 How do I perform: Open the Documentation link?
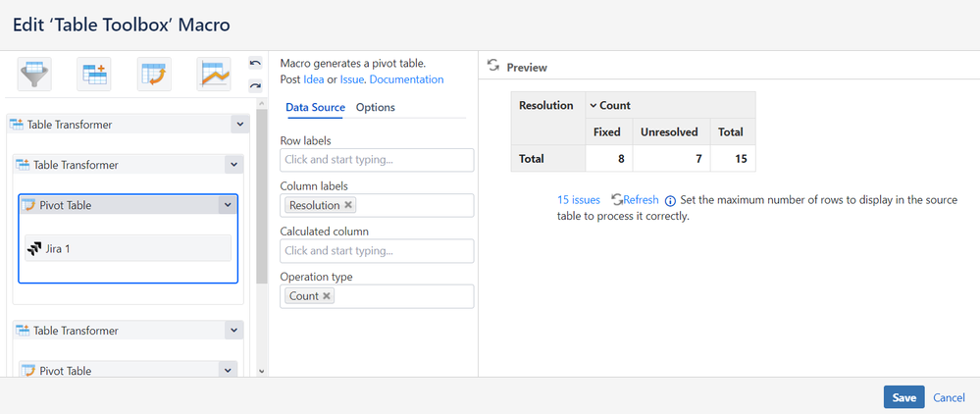[x=406, y=79]
